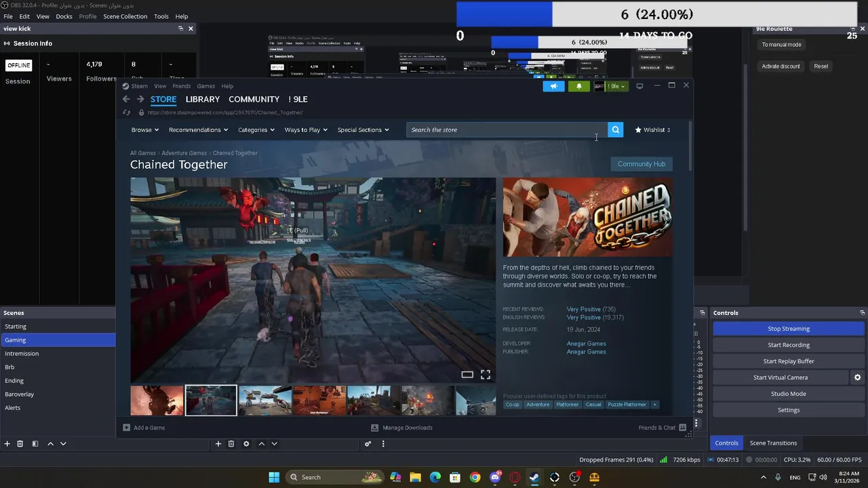This screenshot has width=868, height=488.
Task: Open Steam notifications bell
Action: (x=579, y=86)
